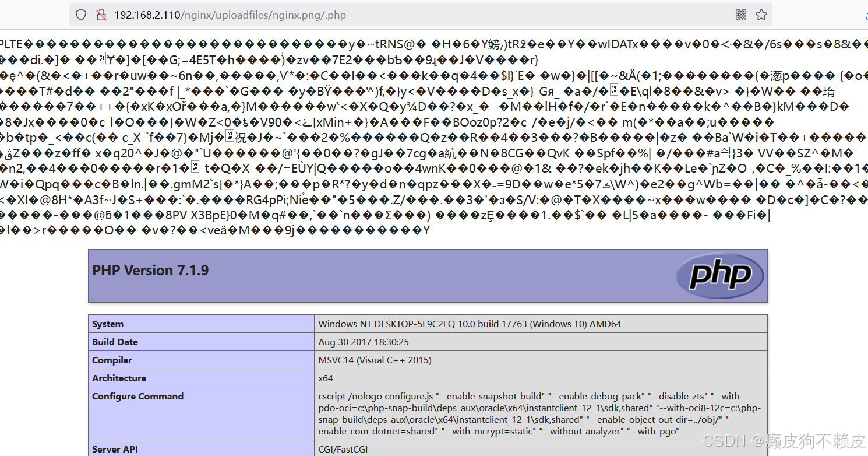Click the PHP logo image
868x456 pixels.
719,275
